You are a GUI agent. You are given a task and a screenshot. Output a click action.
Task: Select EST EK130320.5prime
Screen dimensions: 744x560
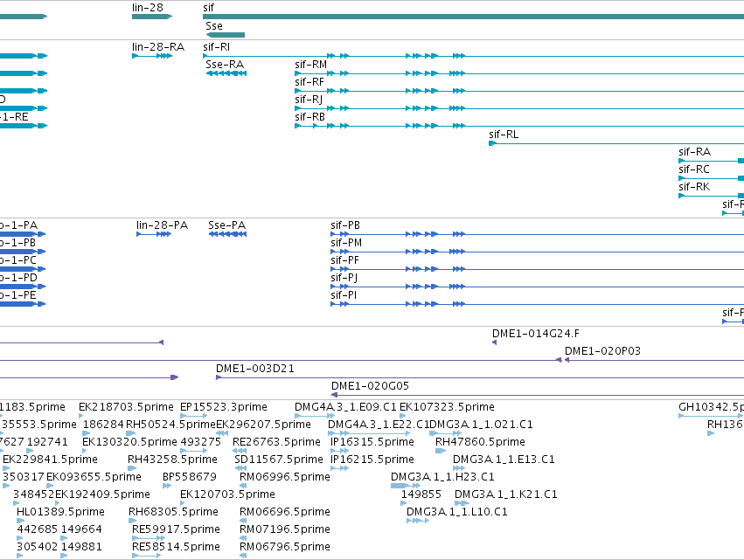(129, 442)
